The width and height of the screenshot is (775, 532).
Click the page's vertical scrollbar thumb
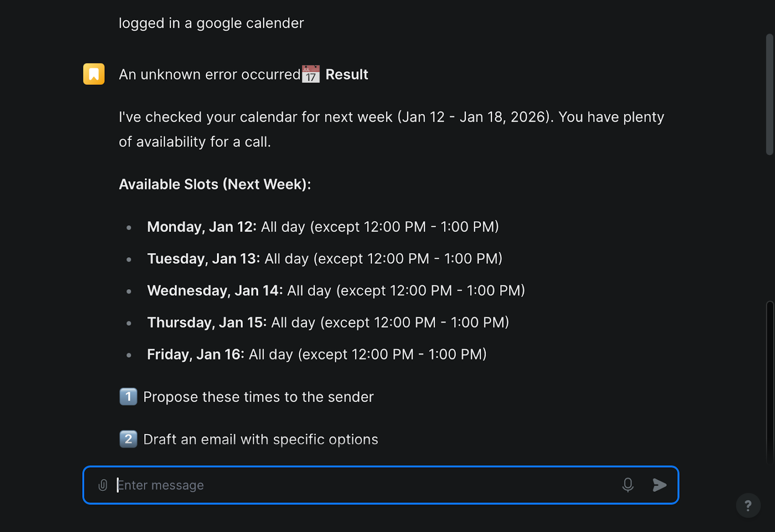pyautogui.click(x=769, y=94)
